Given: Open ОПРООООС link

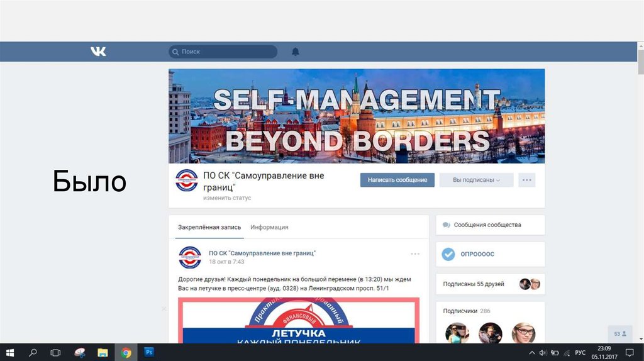Looking at the screenshot, I should [477, 254].
